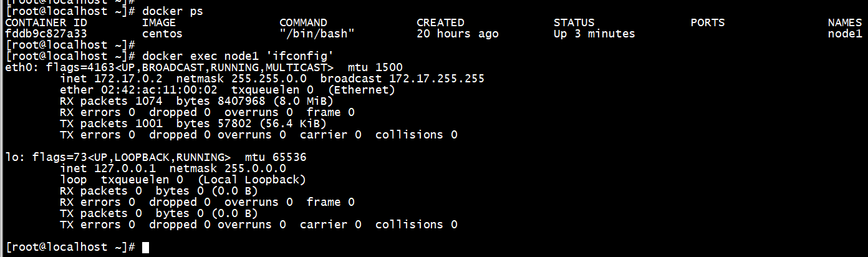Click the "20 hours ago" text
The height and width of the screenshot is (257, 868).
pyautogui.click(x=457, y=34)
